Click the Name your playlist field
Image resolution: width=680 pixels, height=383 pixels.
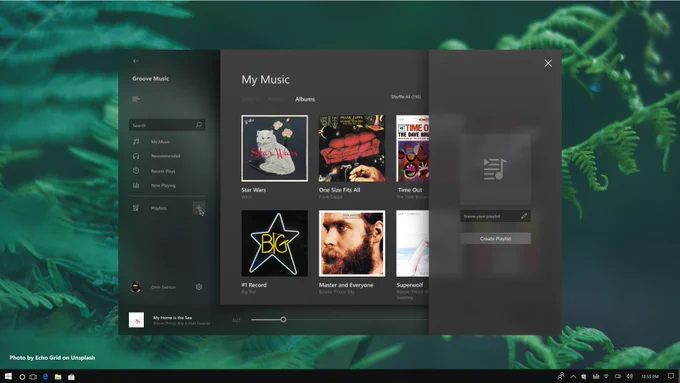[495, 216]
